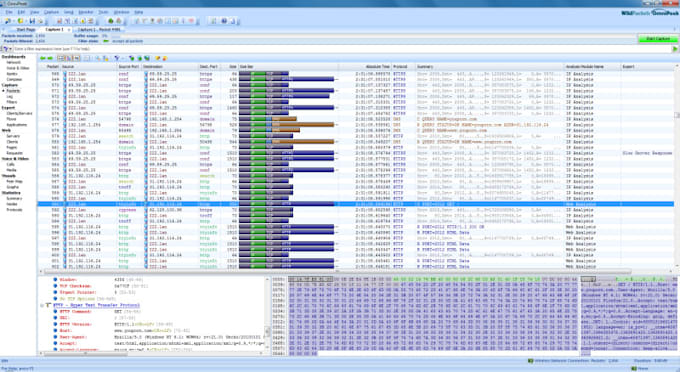Click the pink icon in the main toolbar
680x372 pixels.
pos(191,21)
